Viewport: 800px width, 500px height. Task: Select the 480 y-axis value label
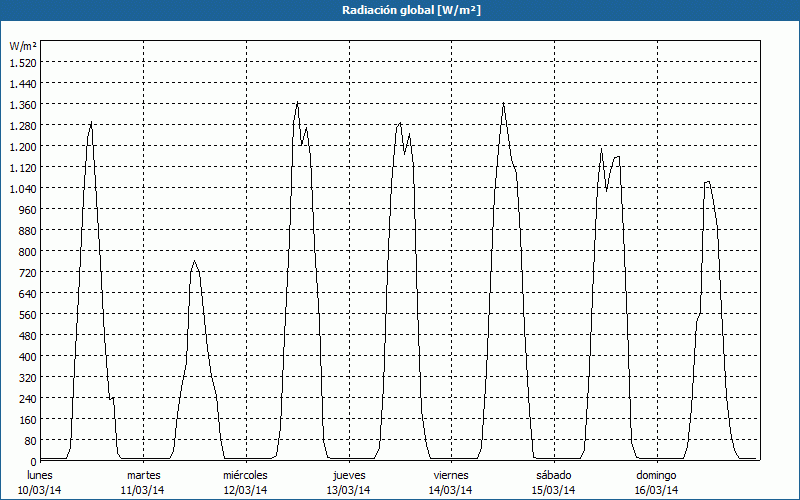click(26, 335)
